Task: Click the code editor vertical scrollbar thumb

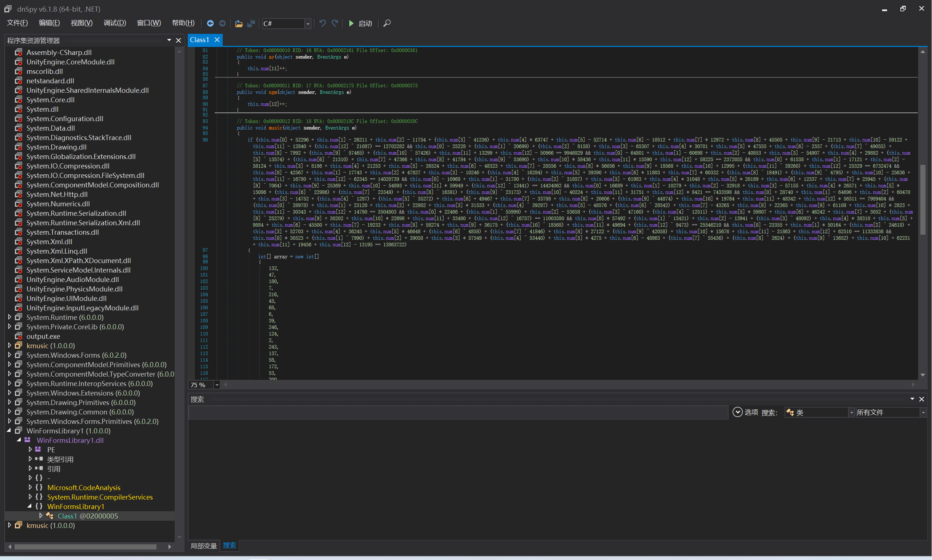Action: pos(923,200)
